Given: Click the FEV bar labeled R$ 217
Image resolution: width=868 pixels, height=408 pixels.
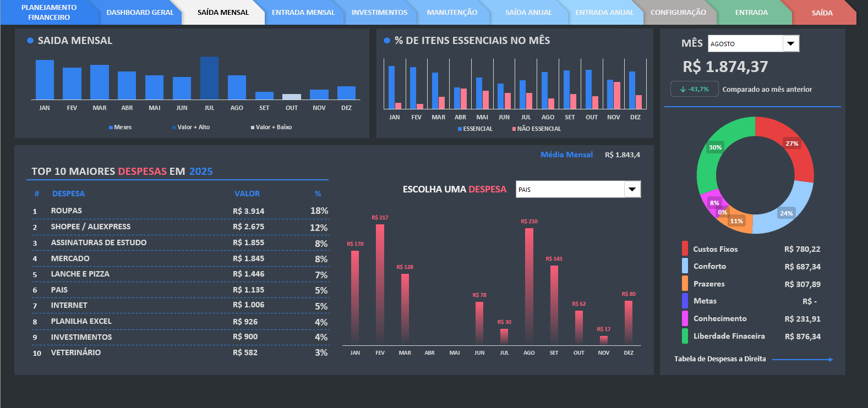Looking at the screenshot, I should pos(380,284).
